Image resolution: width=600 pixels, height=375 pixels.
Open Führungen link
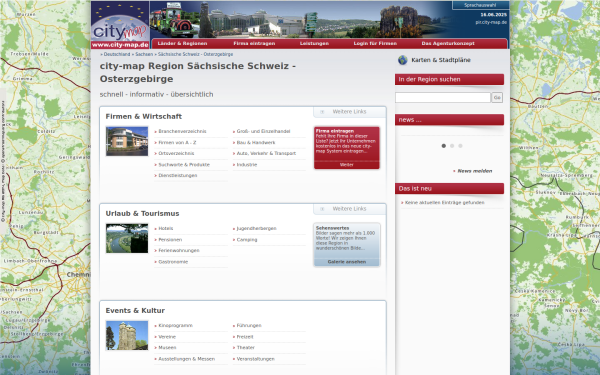(249, 326)
